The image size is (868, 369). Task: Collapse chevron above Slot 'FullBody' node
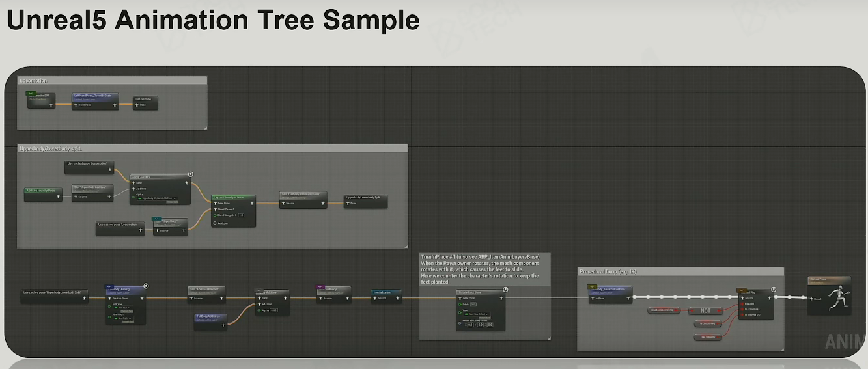coord(321,286)
